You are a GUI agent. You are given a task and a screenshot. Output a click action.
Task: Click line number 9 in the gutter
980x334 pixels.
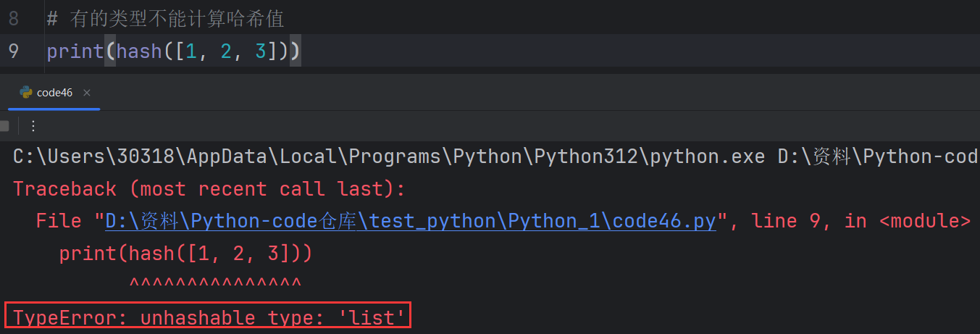tap(14, 52)
